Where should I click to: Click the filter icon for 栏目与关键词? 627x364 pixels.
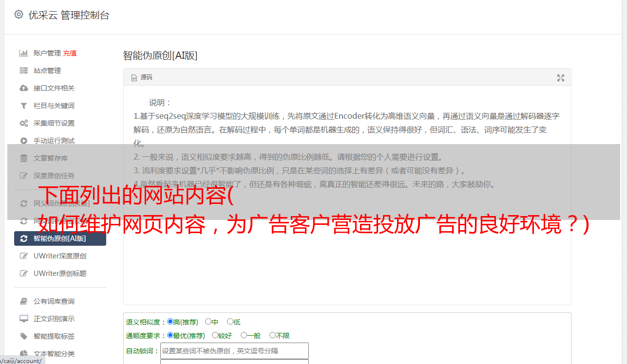[23, 106]
